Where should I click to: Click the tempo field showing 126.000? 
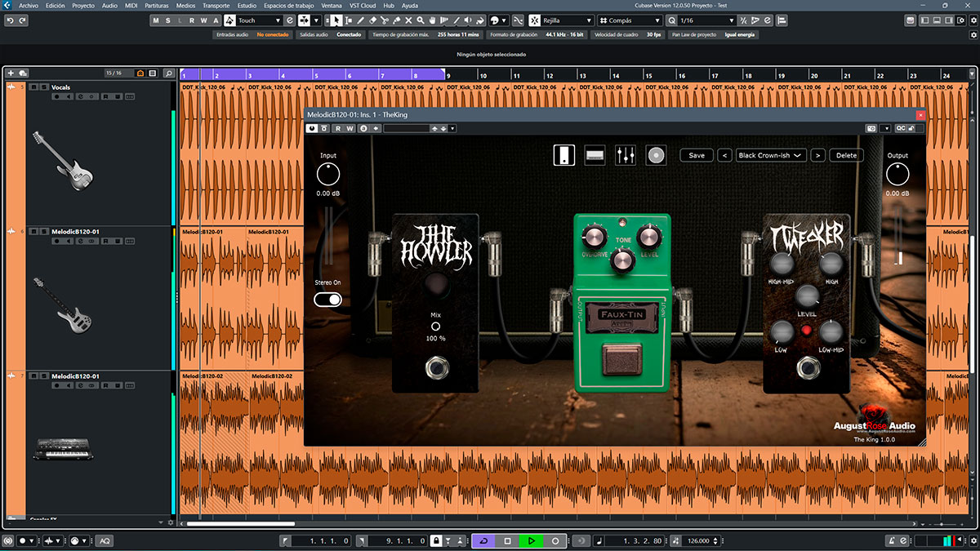tap(698, 540)
